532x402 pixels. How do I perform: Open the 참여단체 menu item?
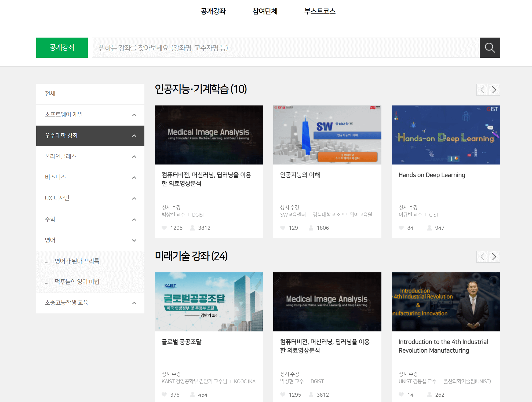click(265, 11)
